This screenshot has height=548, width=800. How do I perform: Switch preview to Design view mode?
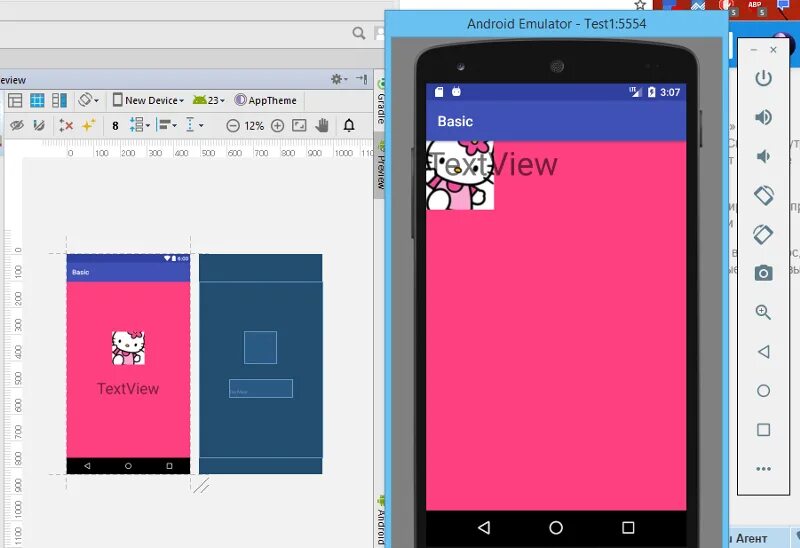point(15,100)
